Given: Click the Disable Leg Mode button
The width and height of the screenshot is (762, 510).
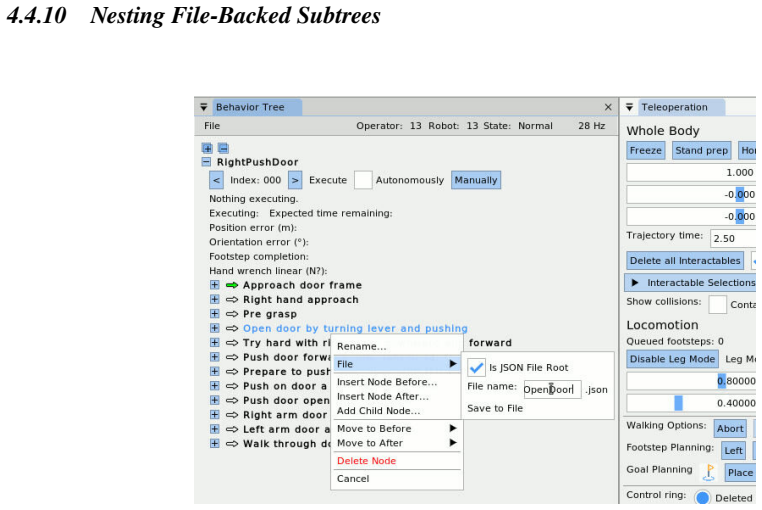Looking at the screenshot, I should [x=672, y=359].
